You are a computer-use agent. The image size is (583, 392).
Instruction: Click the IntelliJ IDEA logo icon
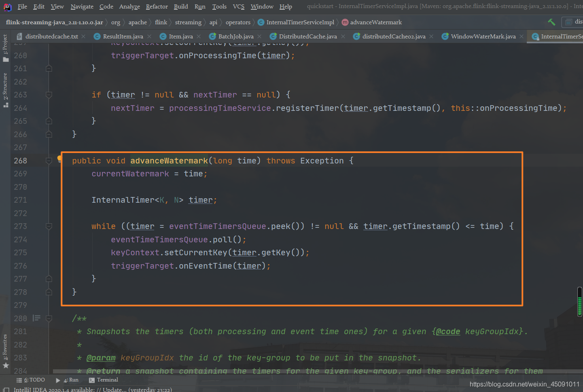coord(7,7)
